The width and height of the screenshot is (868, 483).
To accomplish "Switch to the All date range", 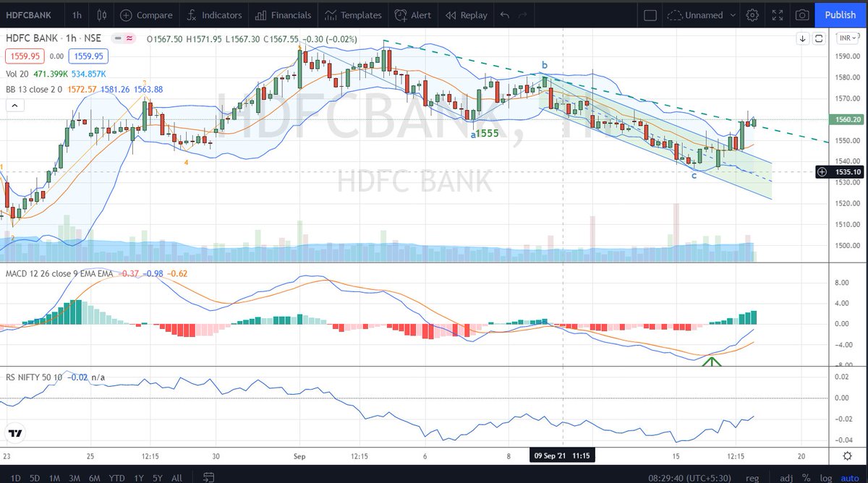I will tap(176, 477).
